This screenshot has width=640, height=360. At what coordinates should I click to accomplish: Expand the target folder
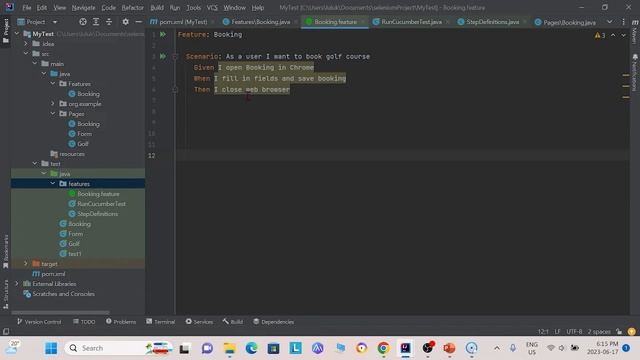pyautogui.click(x=26, y=264)
